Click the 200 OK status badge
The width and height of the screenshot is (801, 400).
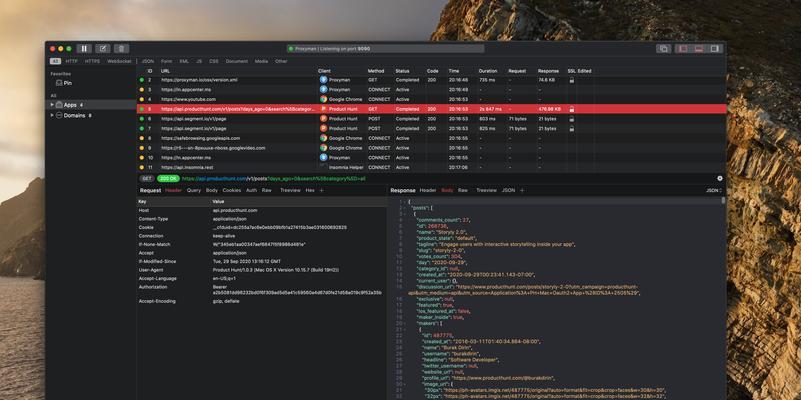point(168,179)
